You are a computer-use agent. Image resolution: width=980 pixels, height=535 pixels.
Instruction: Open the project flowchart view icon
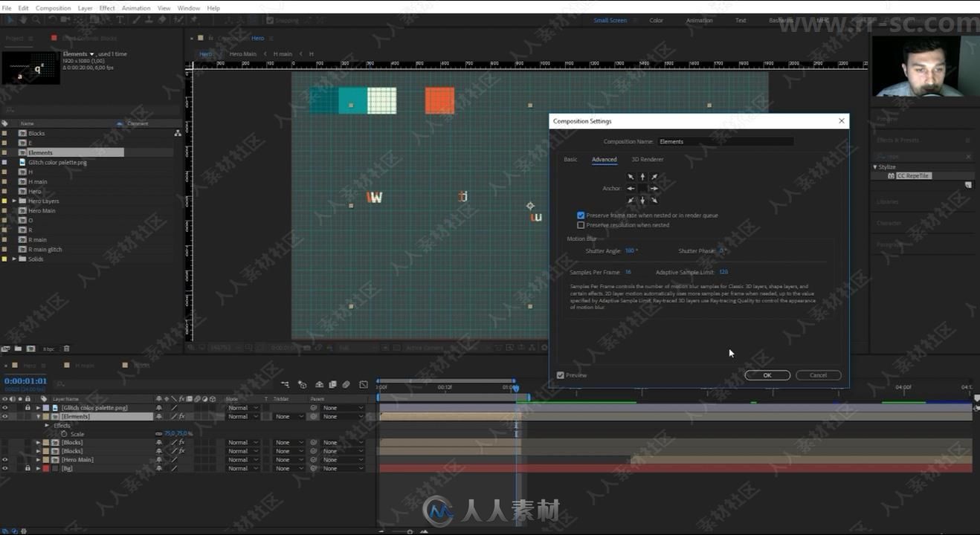click(178, 133)
